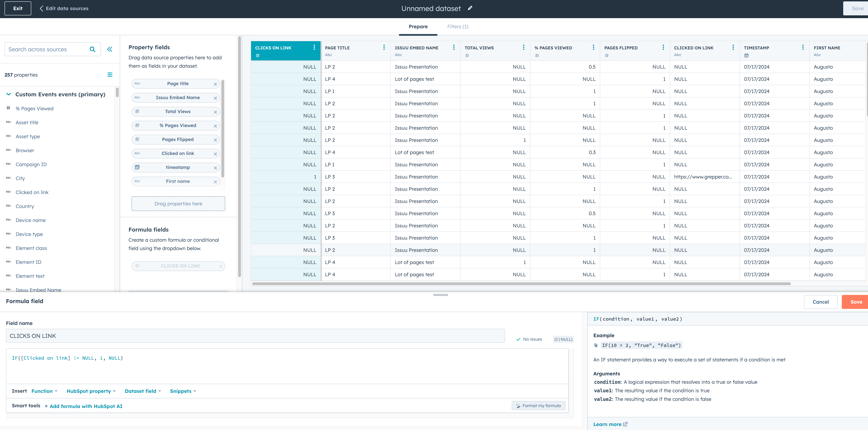The height and width of the screenshot is (430, 868).
Task: Remove the Clicked on link property field
Action: (x=215, y=154)
